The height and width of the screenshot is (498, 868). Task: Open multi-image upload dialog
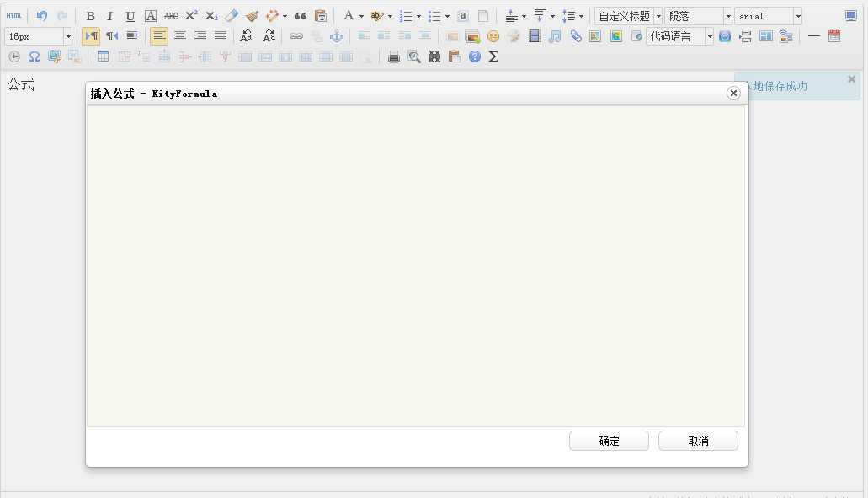click(x=473, y=36)
